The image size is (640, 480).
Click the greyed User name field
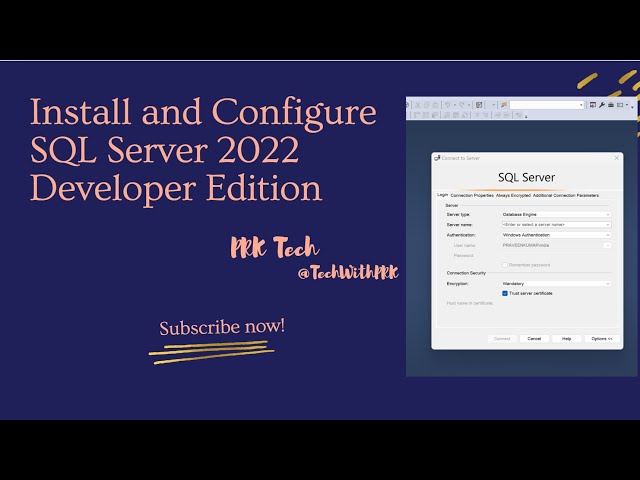pos(552,245)
